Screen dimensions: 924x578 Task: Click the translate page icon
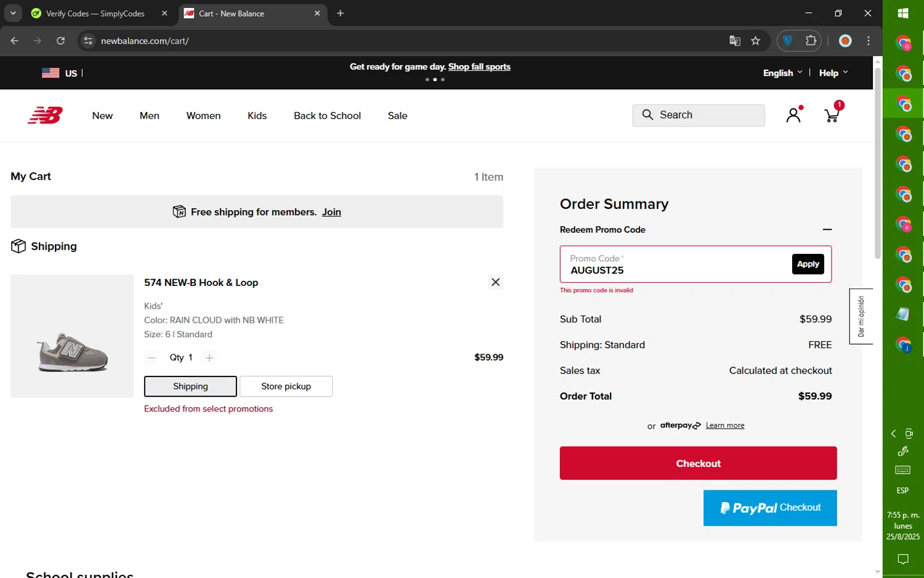pos(734,41)
